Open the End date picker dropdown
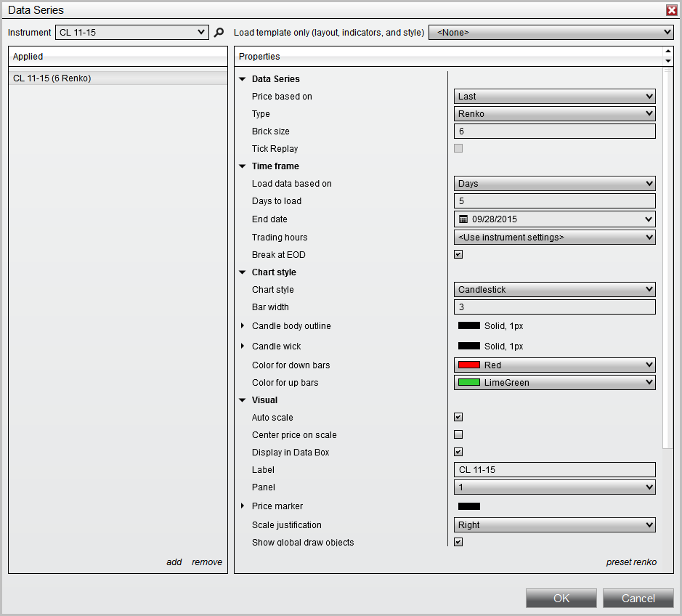Screen dimensions: 682x616 click(649, 219)
